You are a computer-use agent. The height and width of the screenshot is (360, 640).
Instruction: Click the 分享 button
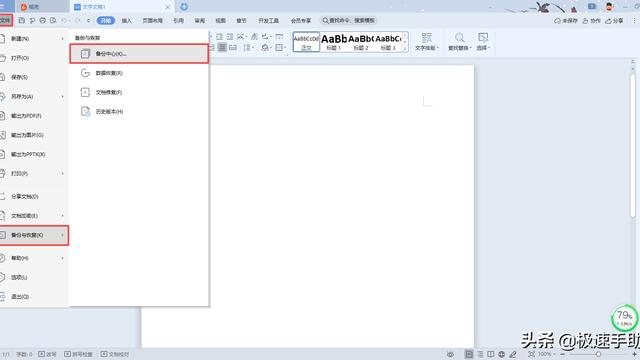[614, 20]
